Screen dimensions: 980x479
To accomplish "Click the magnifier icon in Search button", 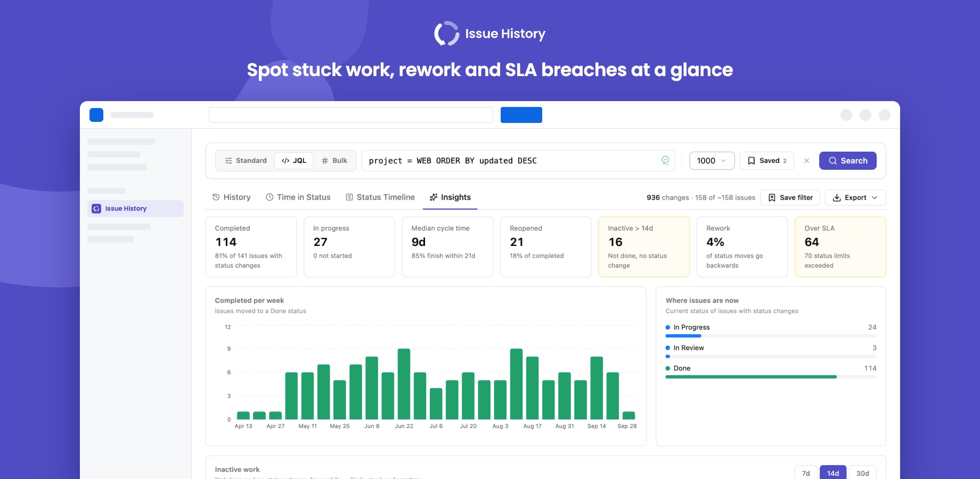I will (832, 161).
